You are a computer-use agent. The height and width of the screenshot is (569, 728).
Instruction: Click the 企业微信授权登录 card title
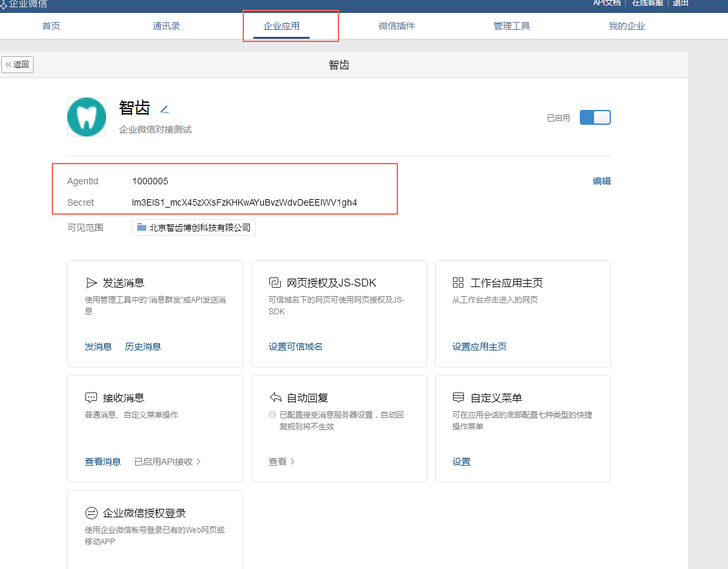(144, 513)
